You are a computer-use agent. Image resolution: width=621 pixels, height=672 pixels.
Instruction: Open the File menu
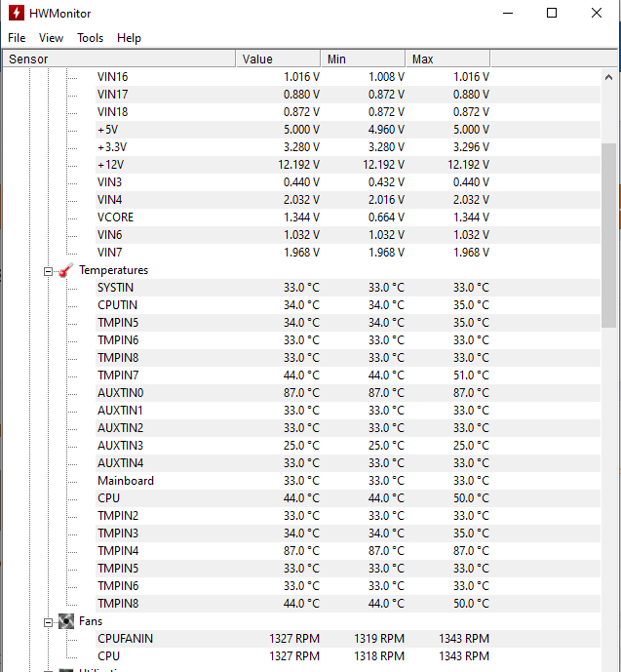[17, 38]
